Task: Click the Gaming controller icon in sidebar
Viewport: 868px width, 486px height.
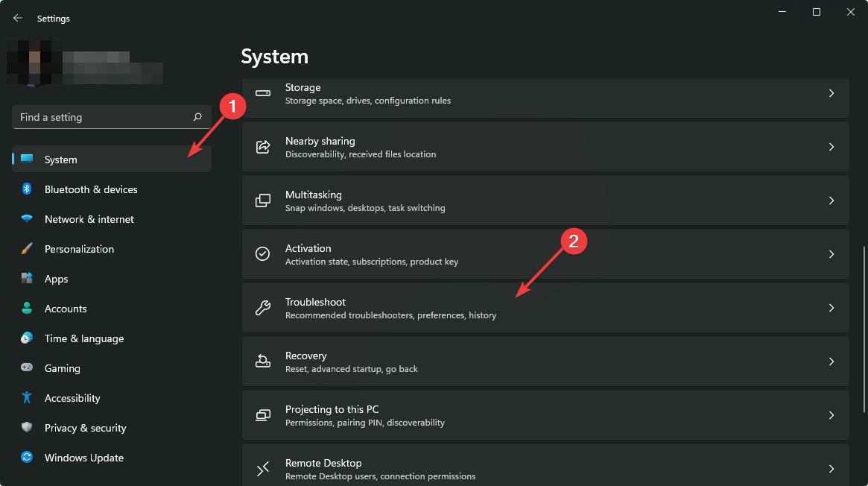Action: [27, 368]
